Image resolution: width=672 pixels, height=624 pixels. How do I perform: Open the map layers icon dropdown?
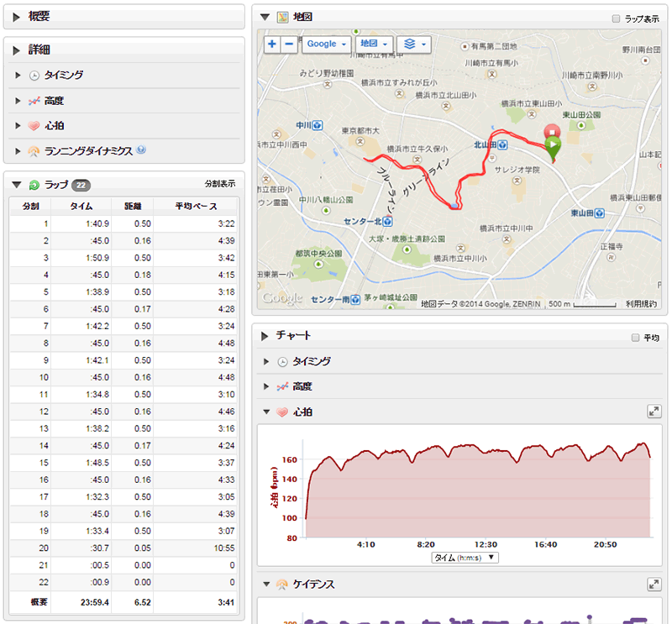[414, 44]
